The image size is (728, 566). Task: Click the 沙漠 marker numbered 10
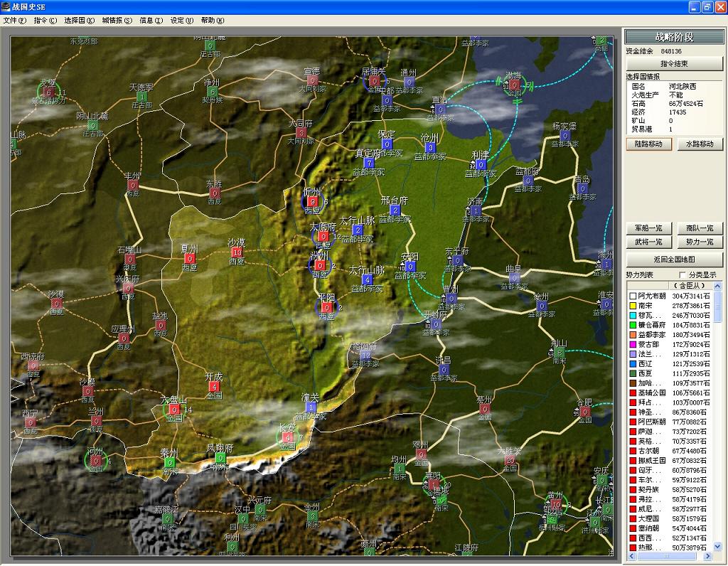[x=237, y=252]
